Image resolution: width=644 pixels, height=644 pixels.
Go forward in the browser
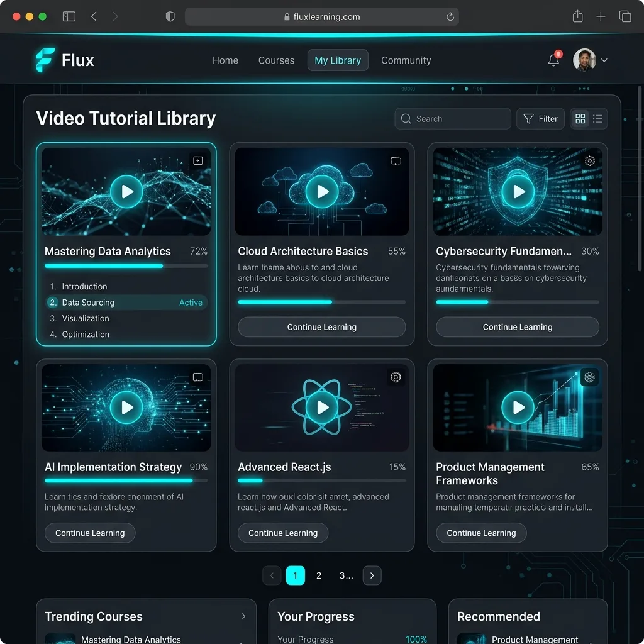(115, 16)
